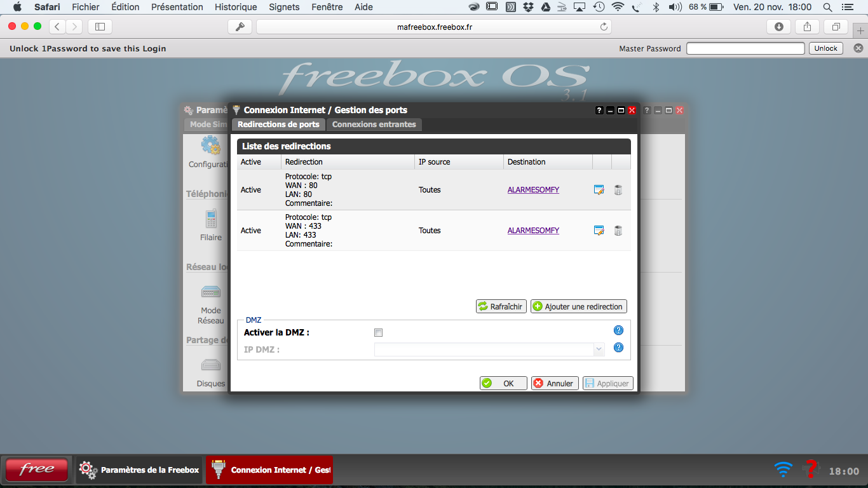
Task: Select Connexion Internet taskbar item
Action: [269, 470]
